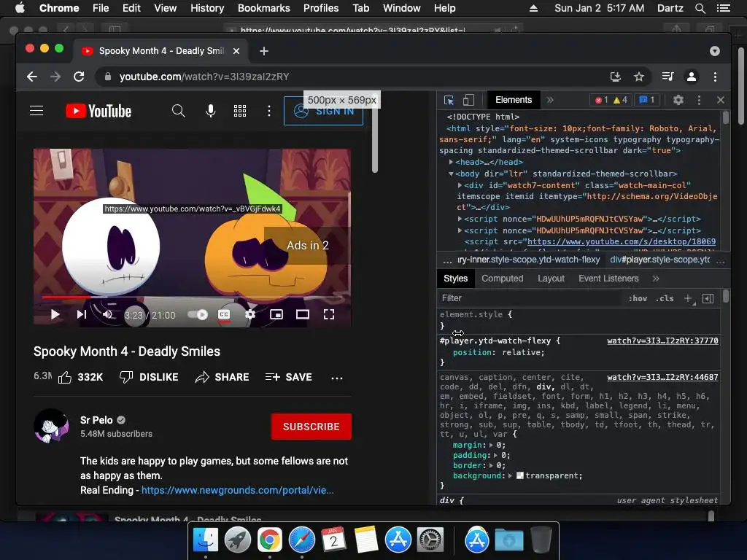The width and height of the screenshot is (747, 560).
Task: Bookmark this page with star icon
Action: 639,77
